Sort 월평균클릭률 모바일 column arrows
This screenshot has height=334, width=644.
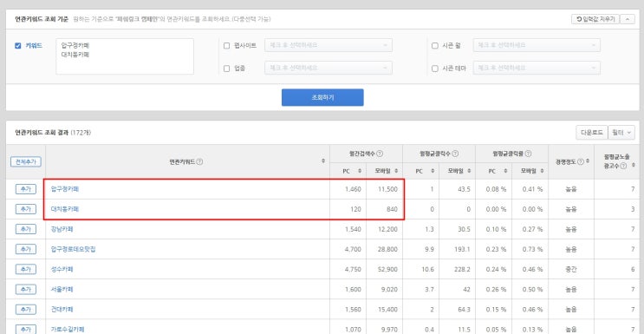coord(542,171)
